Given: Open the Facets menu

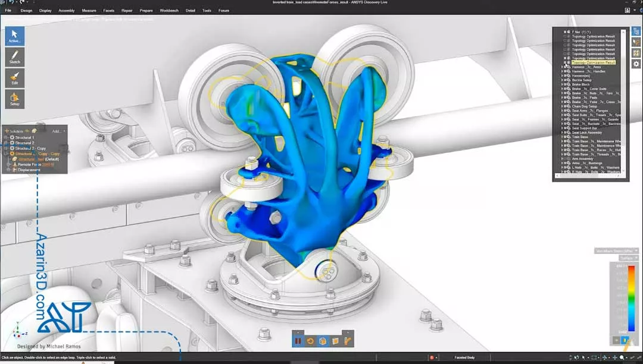Looking at the screenshot, I should pyautogui.click(x=108, y=10).
